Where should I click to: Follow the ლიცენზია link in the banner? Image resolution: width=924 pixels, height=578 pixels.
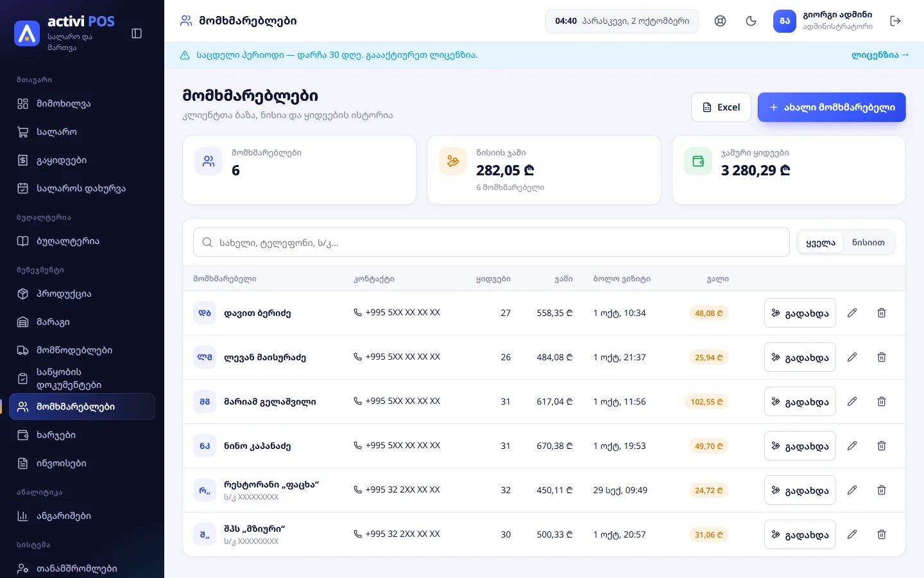(x=880, y=55)
